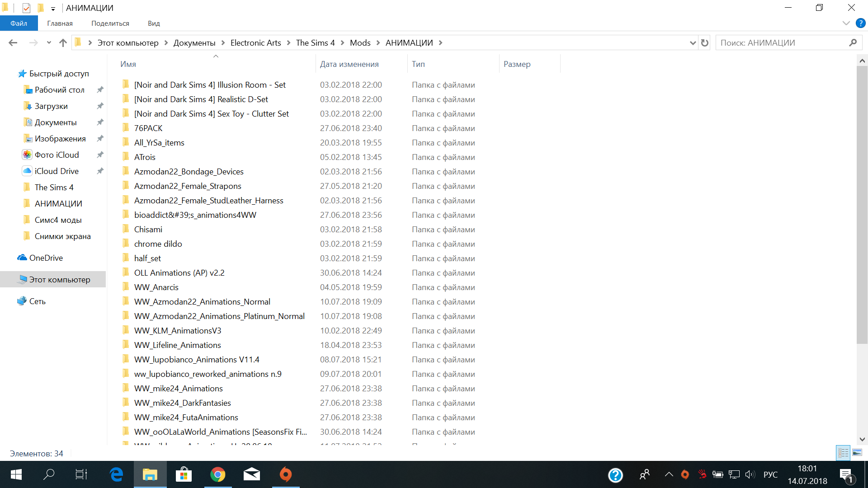This screenshot has height=488, width=868.
Task: Select the half_set folder
Action: click(147, 258)
